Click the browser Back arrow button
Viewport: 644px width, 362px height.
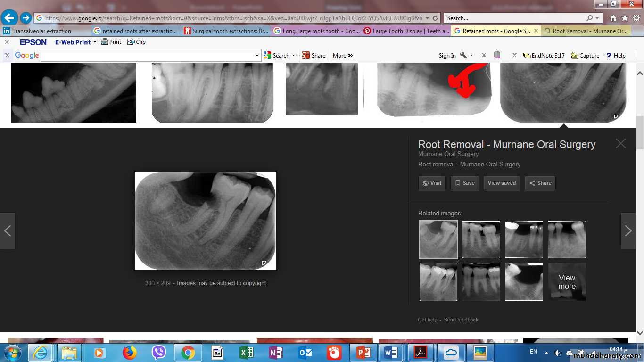click(x=9, y=18)
